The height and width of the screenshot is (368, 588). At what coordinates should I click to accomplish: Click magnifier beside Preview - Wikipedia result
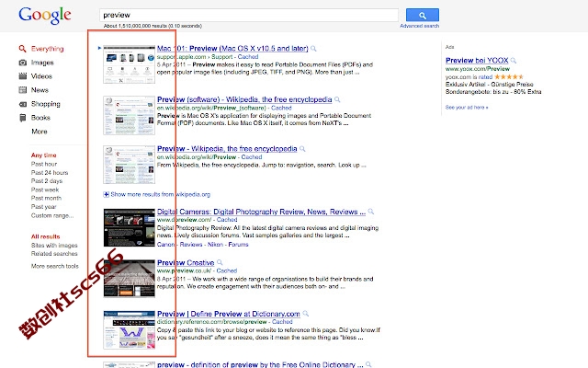(x=302, y=149)
